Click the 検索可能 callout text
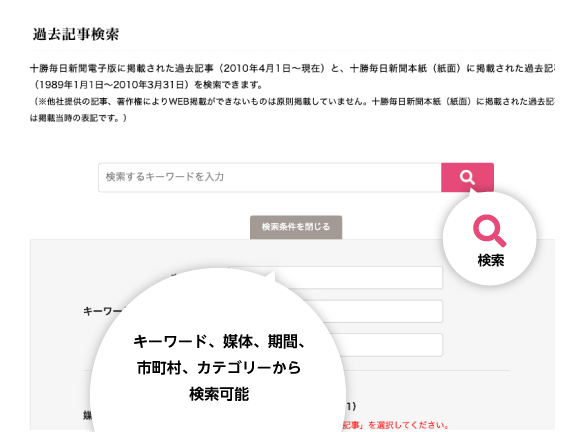573x432 pixels. point(219,394)
